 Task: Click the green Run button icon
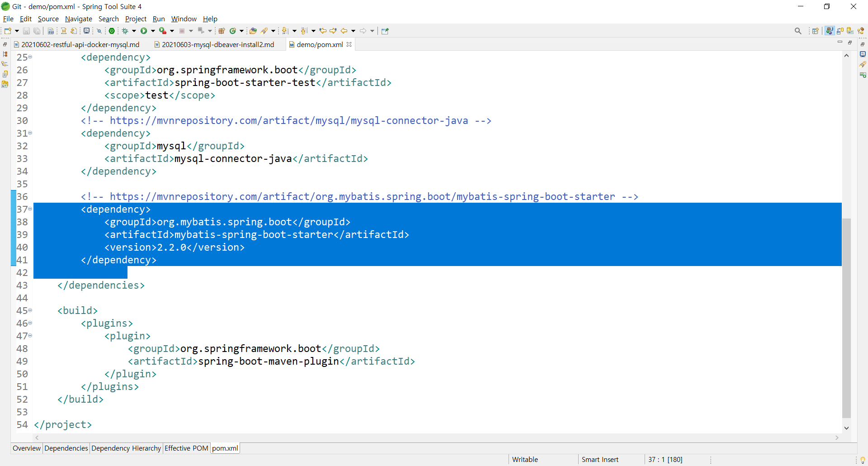click(144, 31)
